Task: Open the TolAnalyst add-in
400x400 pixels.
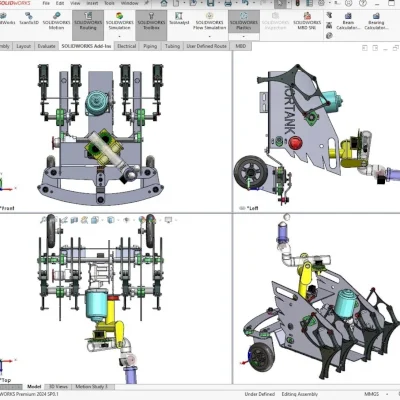Action: 179,19
